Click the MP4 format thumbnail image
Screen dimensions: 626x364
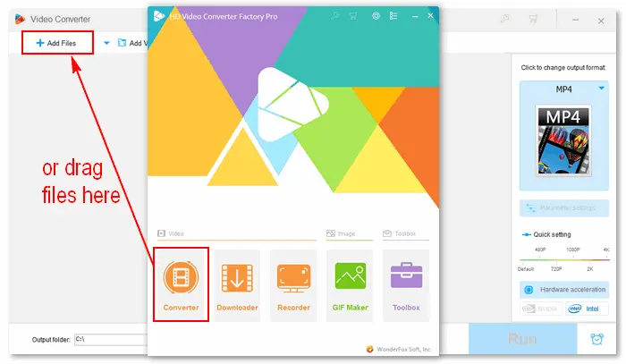click(x=563, y=140)
